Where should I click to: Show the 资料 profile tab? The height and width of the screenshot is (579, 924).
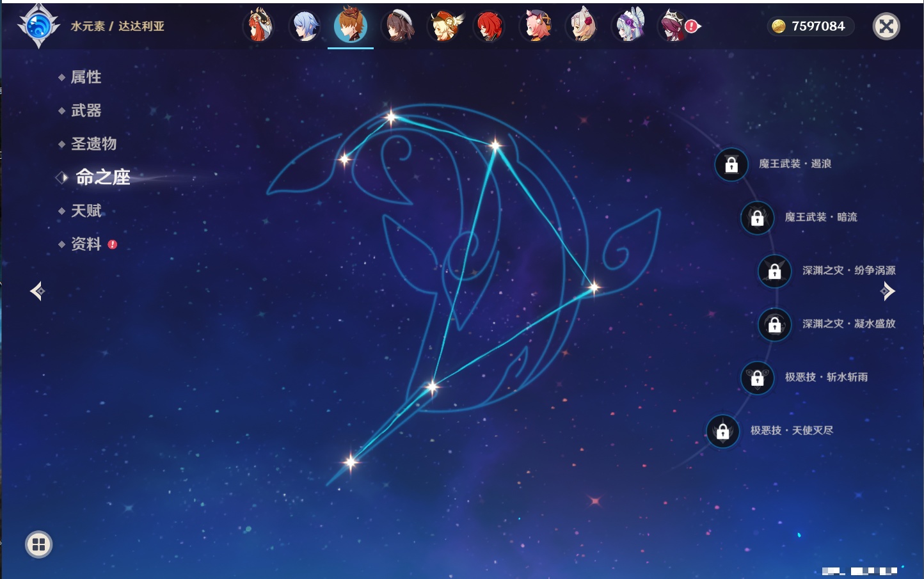click(86, 244)
